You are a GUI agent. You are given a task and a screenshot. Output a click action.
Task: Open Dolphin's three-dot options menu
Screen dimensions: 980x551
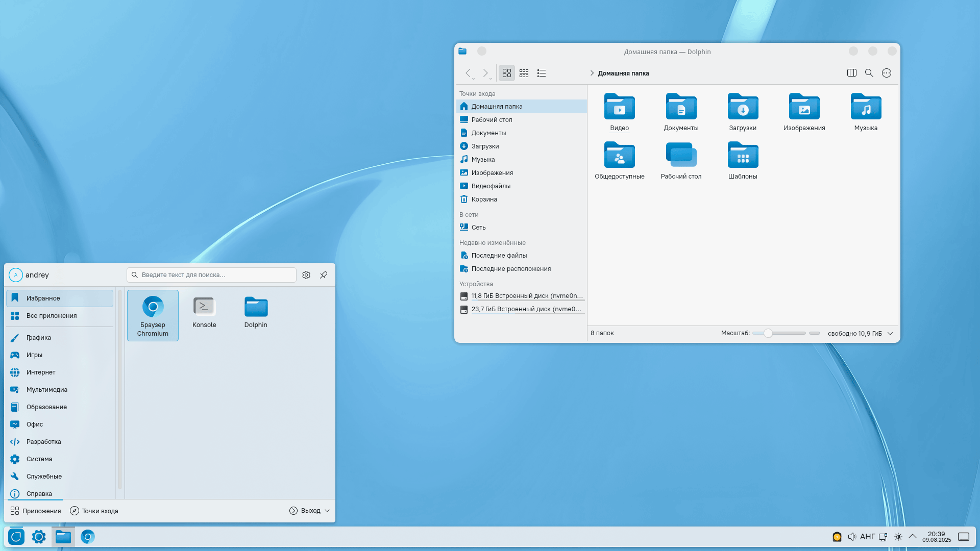tap(887, 73)
